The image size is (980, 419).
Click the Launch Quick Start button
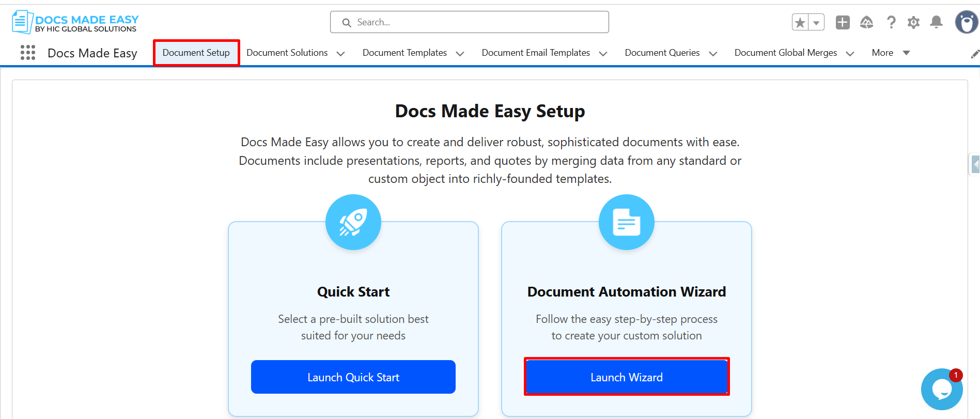tap(353, 377)
